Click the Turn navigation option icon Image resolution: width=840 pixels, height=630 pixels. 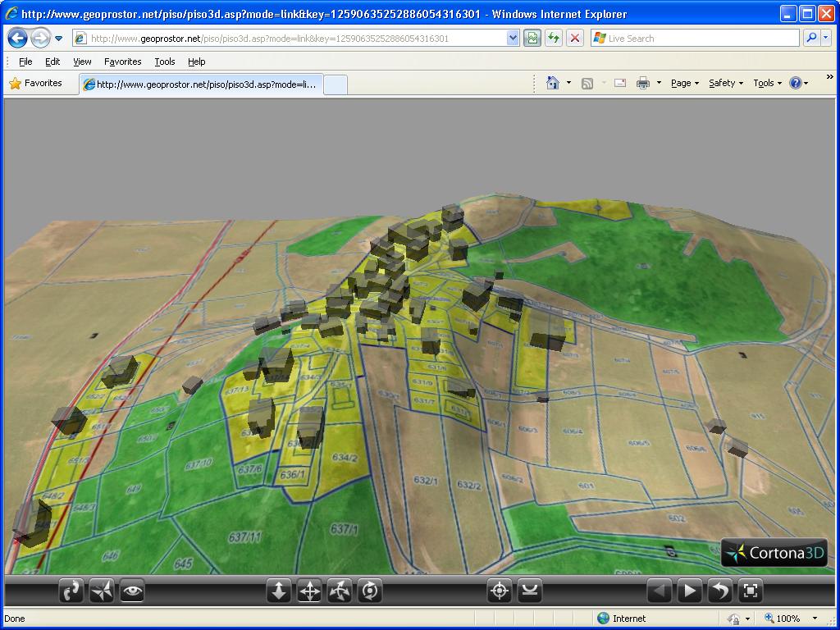[x=340, y=591]
